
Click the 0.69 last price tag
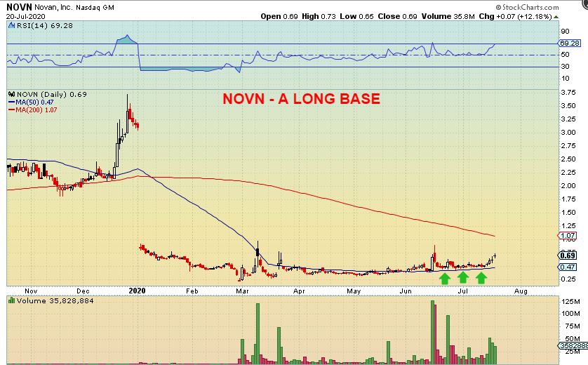[568, 255]
